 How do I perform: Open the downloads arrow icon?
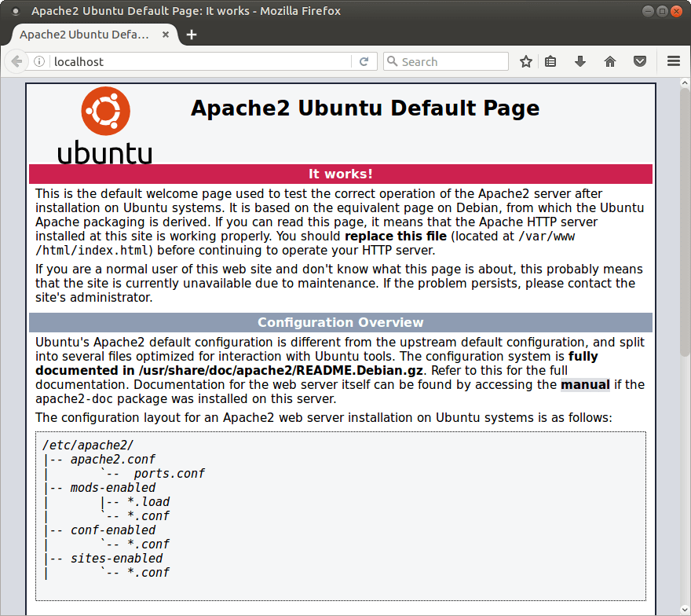pyautogui.click(x=580, y=61)
